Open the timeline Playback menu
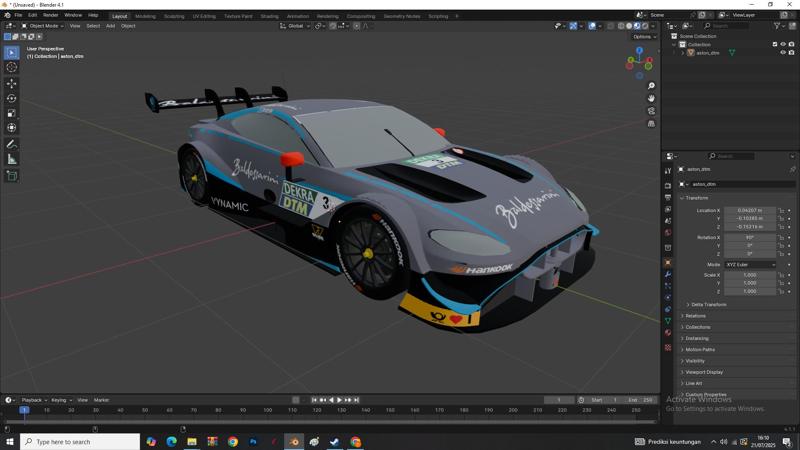The image size is (800, 450). coord(34,400)
